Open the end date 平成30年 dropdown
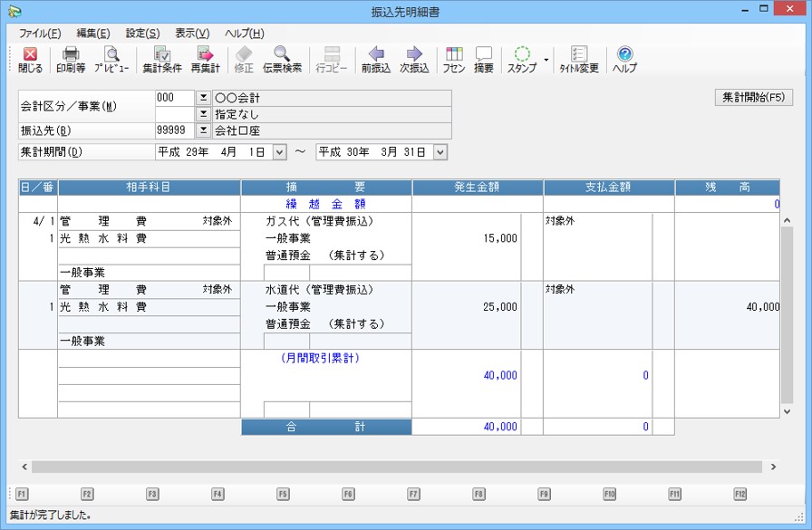This screenshot has width=812, height=530. 440,152
